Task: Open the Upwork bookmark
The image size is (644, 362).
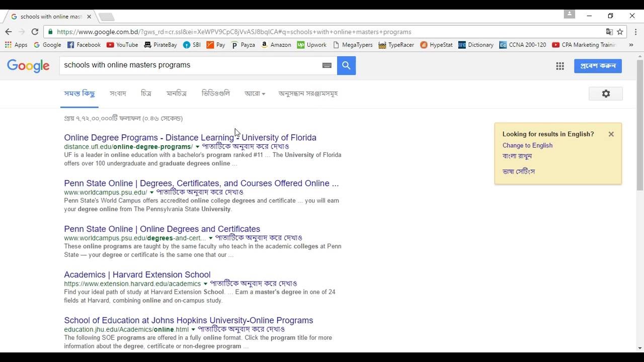Action: [x=312, y=45]
